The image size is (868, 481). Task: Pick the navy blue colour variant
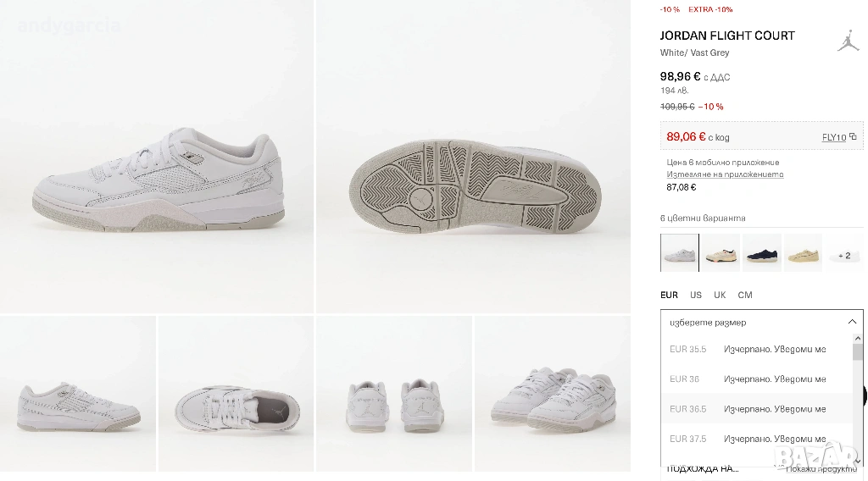tap(761, 252)
